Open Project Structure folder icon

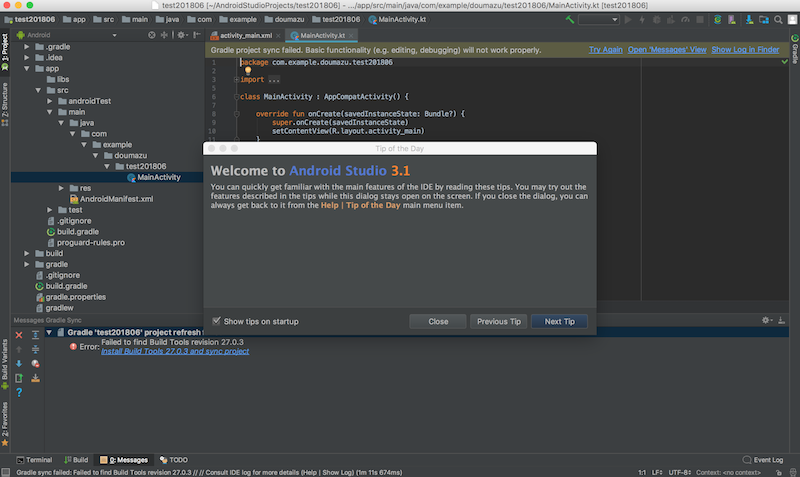[x=764, y=19]
